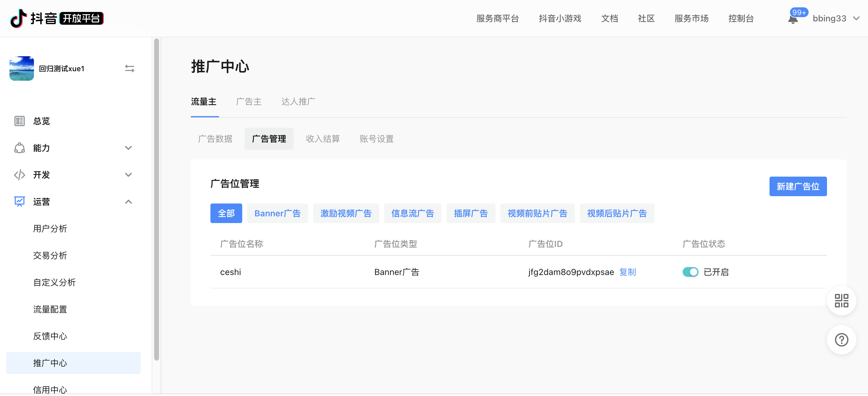Click the 广告位类型 column header
The image size is (868, 396).
[395, 244]
